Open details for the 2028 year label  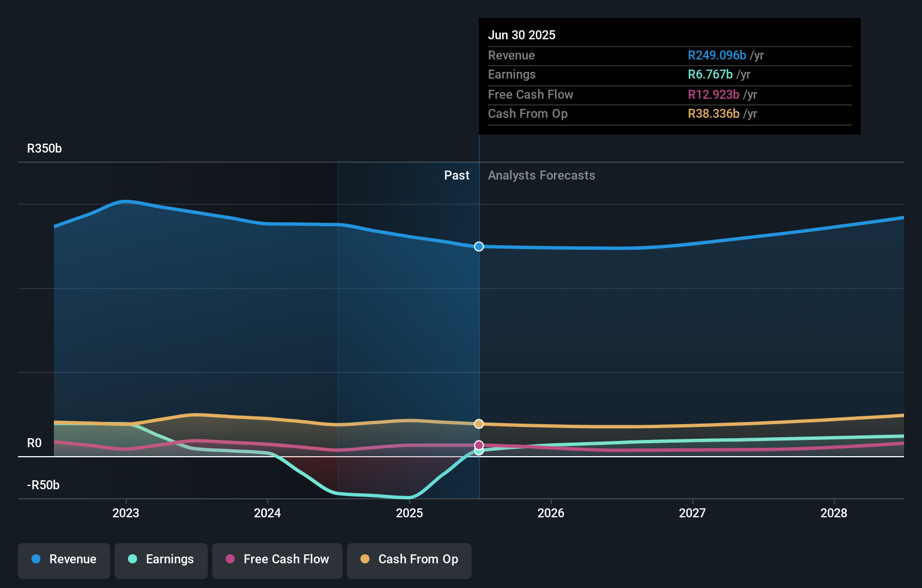click(x=834, y=513)
